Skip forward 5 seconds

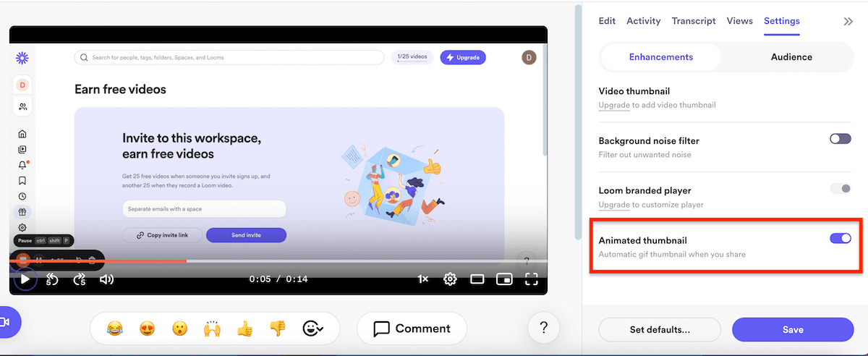coord(80,279)
